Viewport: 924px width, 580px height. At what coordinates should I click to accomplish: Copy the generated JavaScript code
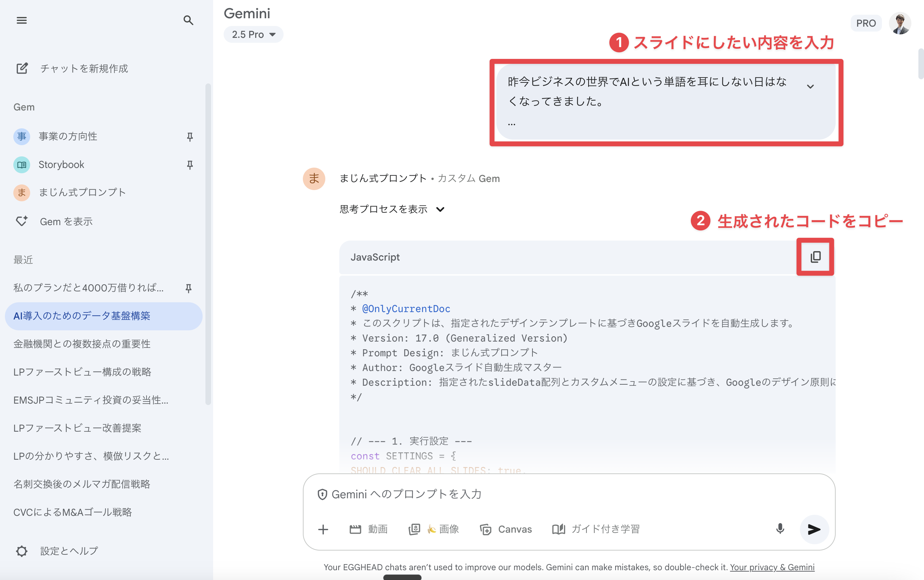[x=815, y=257]
